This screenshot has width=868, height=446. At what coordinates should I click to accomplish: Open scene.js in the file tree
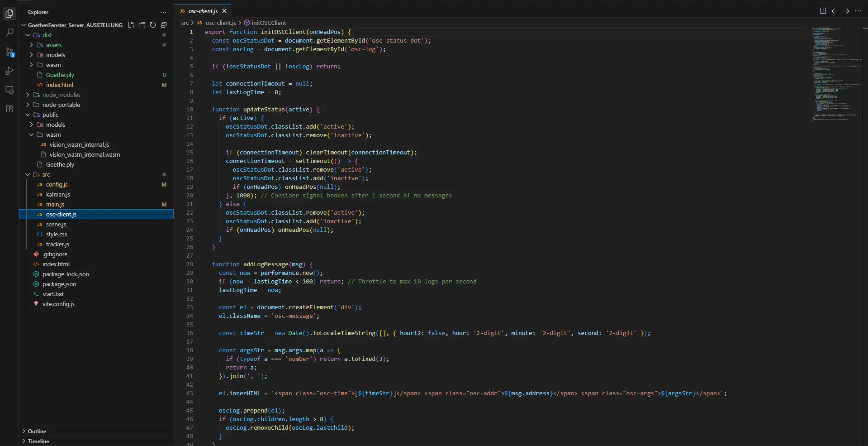[96, 224]
